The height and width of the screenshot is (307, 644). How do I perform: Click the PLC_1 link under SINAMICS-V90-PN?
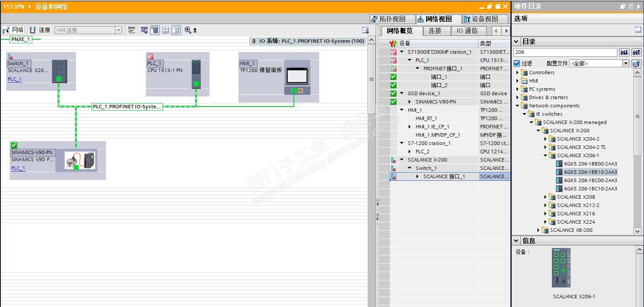pos(18,168)
